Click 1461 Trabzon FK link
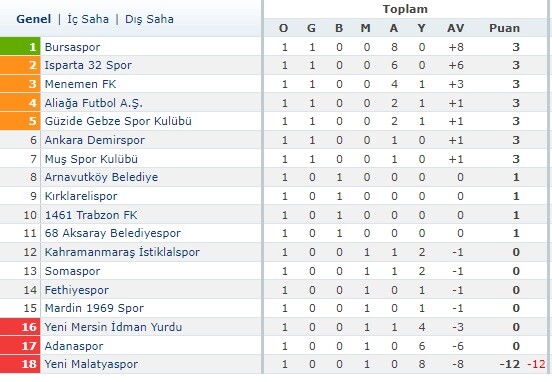552x382 pixels. (91, 215)
